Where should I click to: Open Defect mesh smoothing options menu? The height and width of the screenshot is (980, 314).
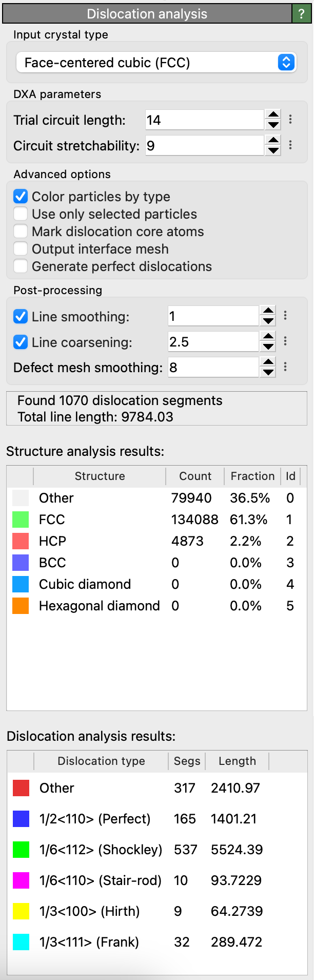click(285, 367)
